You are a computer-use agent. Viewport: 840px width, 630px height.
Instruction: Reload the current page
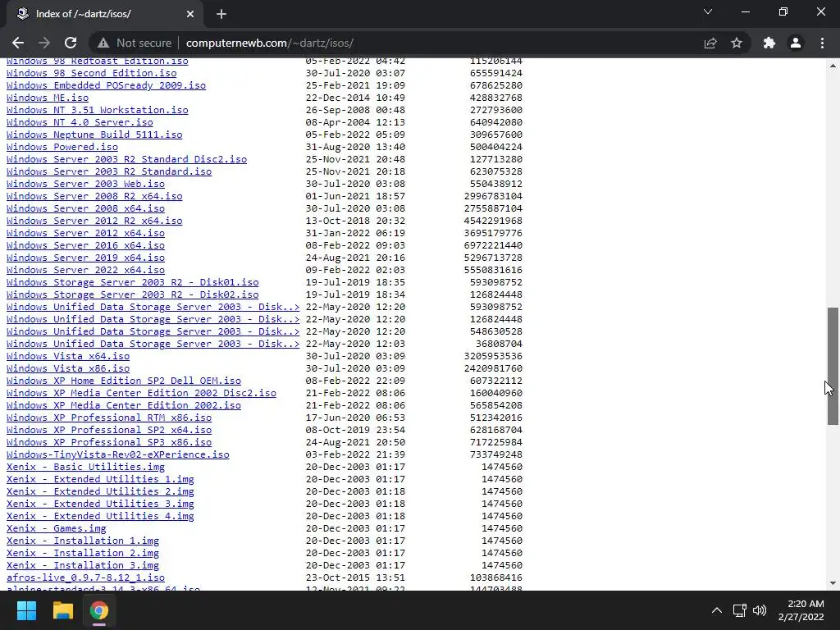[x=71, y=43]
